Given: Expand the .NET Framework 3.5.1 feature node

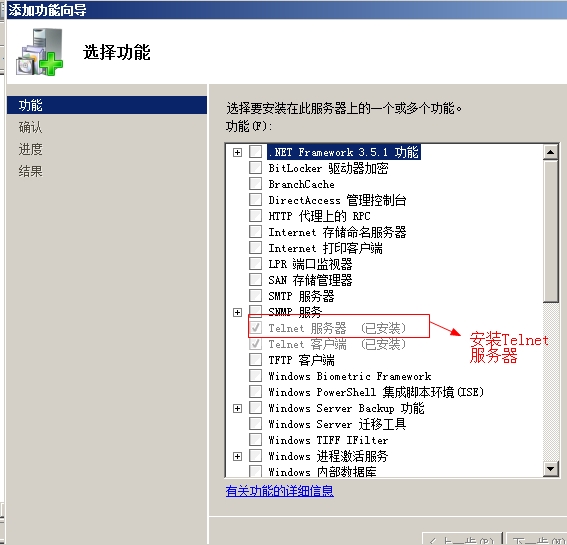Looking at the screenshot, I should 237,152.
